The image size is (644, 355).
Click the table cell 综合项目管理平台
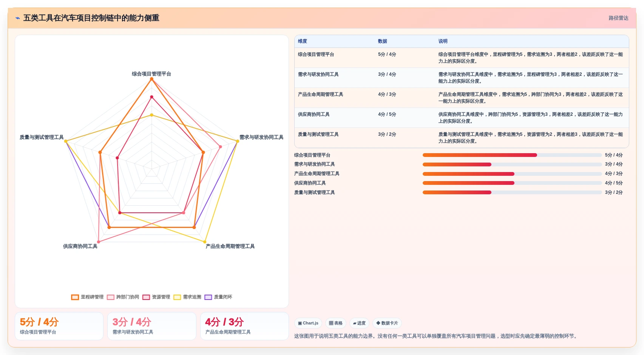click(x=316, y=54)
